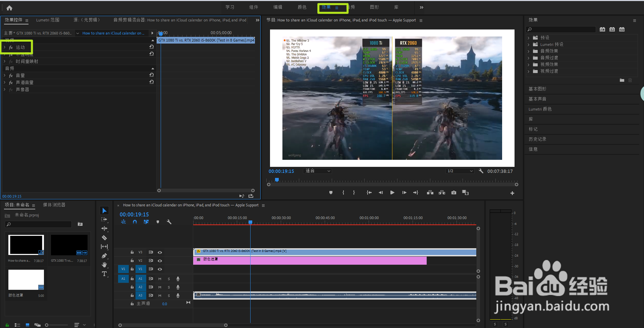The width and height of the screenshot is (644, 328).
Task: Toggle V3 track output eye
Action: pyautogui.click(x=160, y=252)
